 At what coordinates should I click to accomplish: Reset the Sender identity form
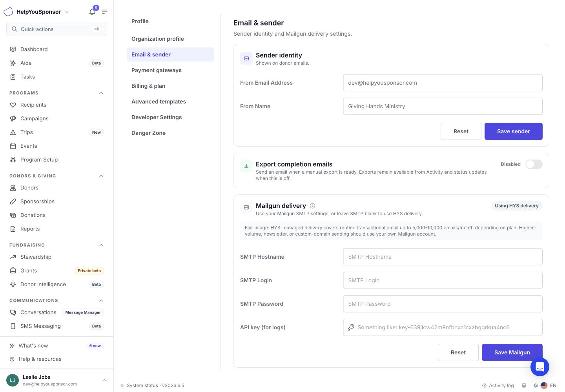461,131
